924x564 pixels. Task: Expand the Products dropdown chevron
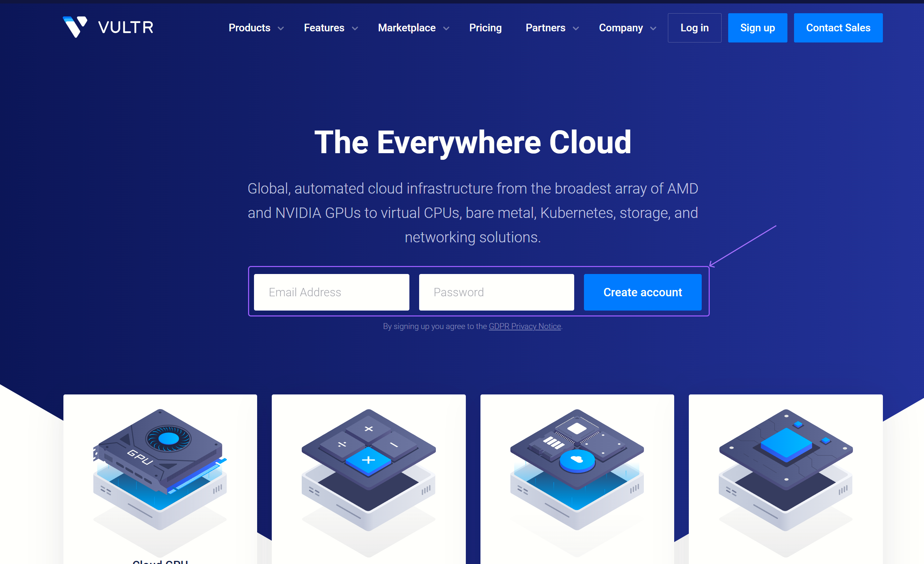tap(280, 29)
